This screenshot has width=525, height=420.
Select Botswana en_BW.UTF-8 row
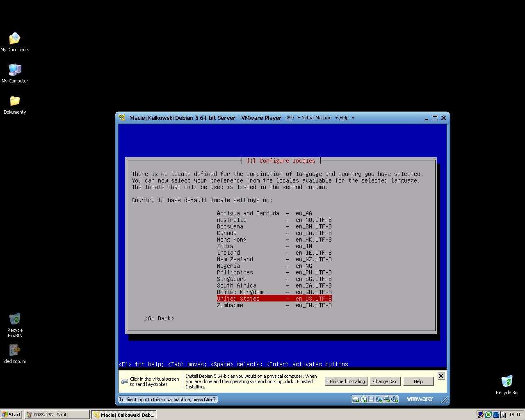[274, 226]
